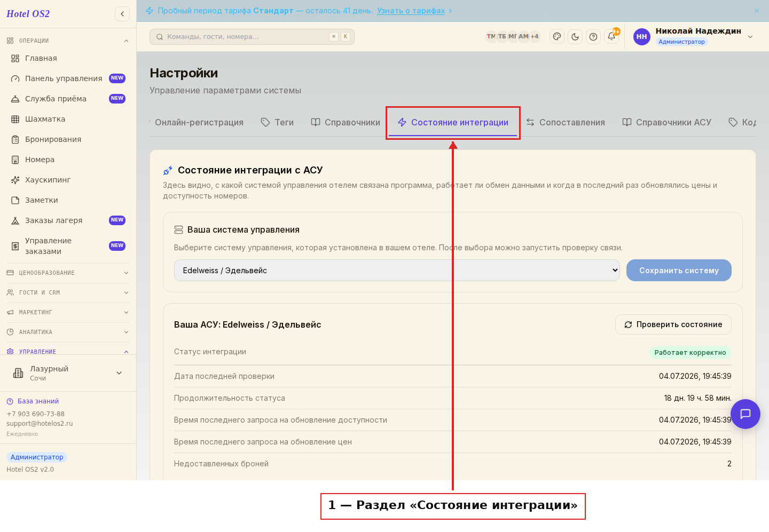Click the search magnifier icon

159,37
